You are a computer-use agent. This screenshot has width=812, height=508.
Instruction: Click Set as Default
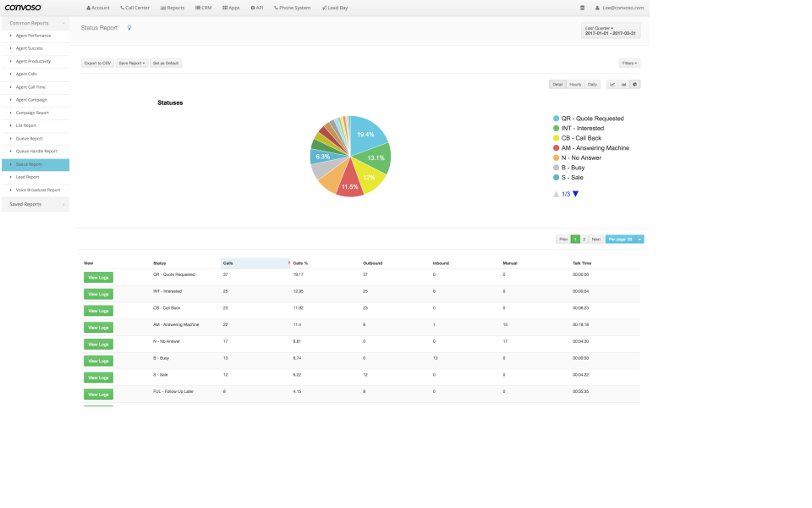(166, 63)
